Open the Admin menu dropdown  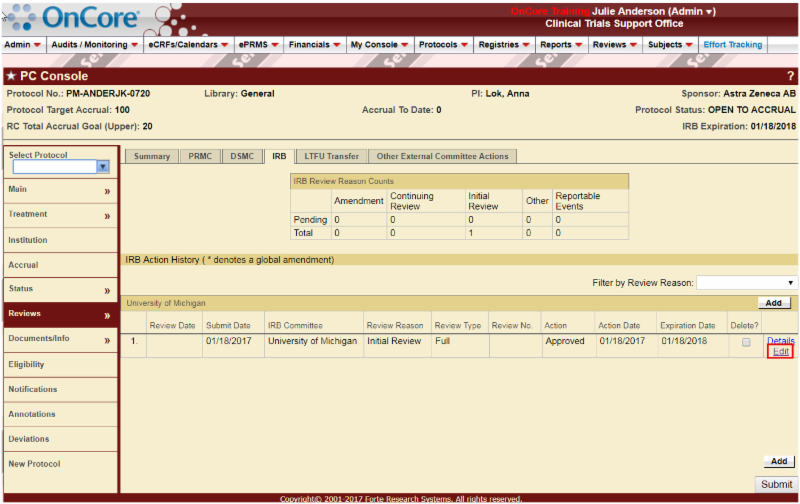click(x=22, y=45)
